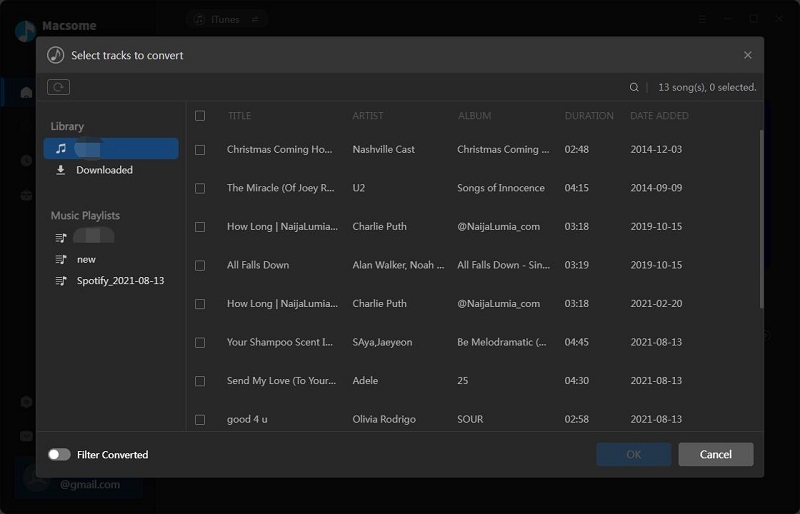Click the Spotify_2021-08-13 playlist icon
This screenshot has width=800, height=514.
click(61, 281)
